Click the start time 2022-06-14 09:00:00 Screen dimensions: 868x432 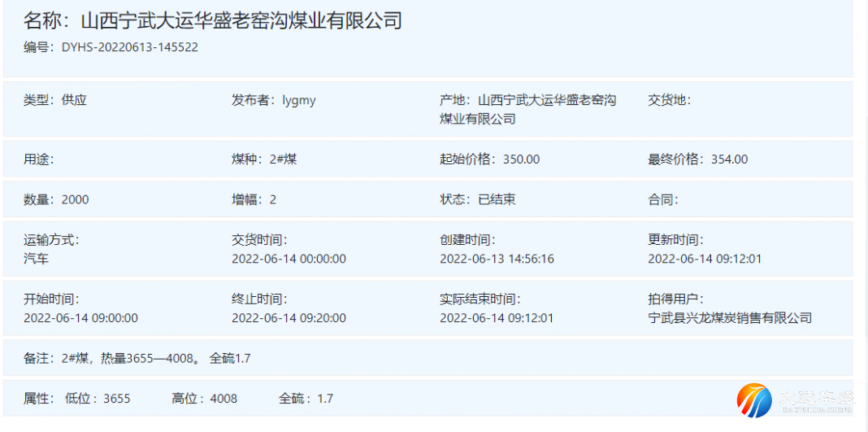80,318
